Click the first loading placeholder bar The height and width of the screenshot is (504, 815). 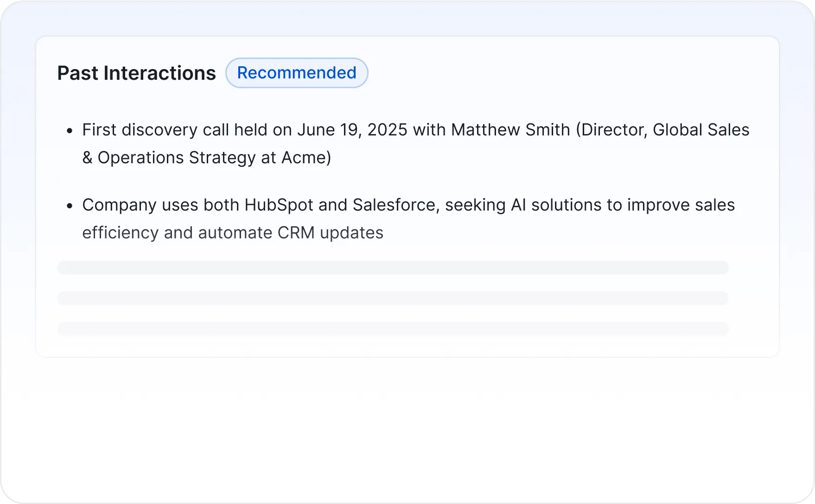[x=393, y=268]
